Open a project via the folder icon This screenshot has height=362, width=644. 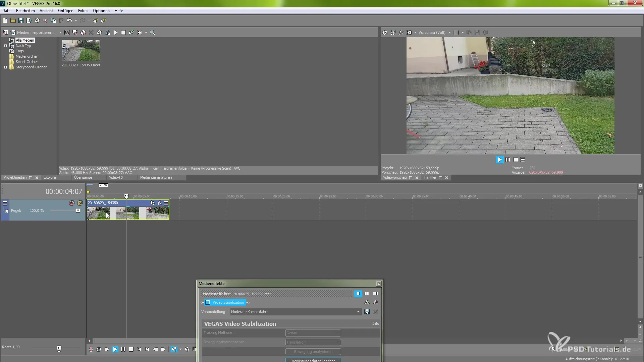(x=13, y=20)
